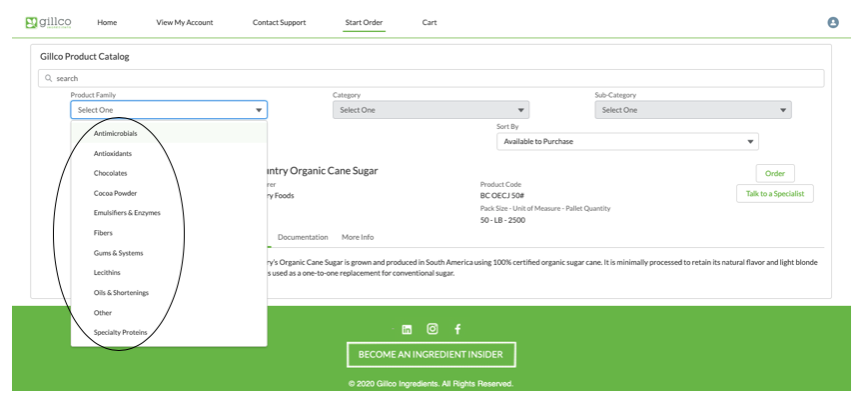
Task: Select the Specialty Proteins option
Action: [169, 332]
